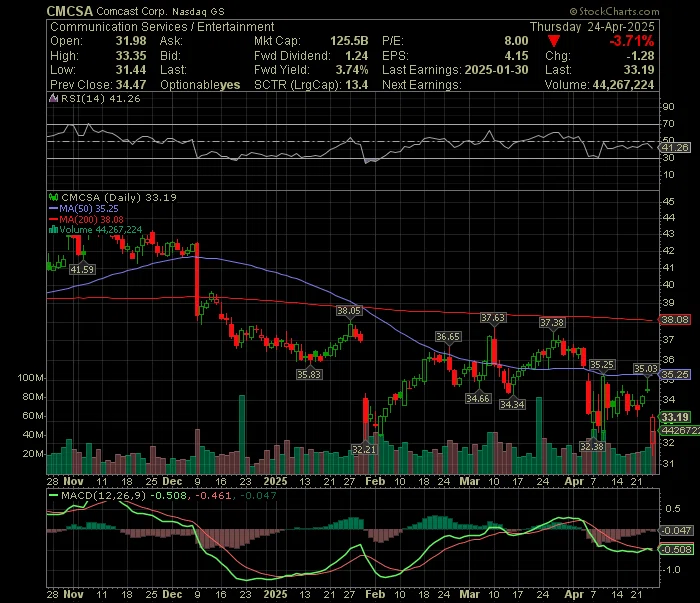Screen dimensions: 700x603
Task: Click the Volume value 44,267,224 in header
Action: coord(623,85)
